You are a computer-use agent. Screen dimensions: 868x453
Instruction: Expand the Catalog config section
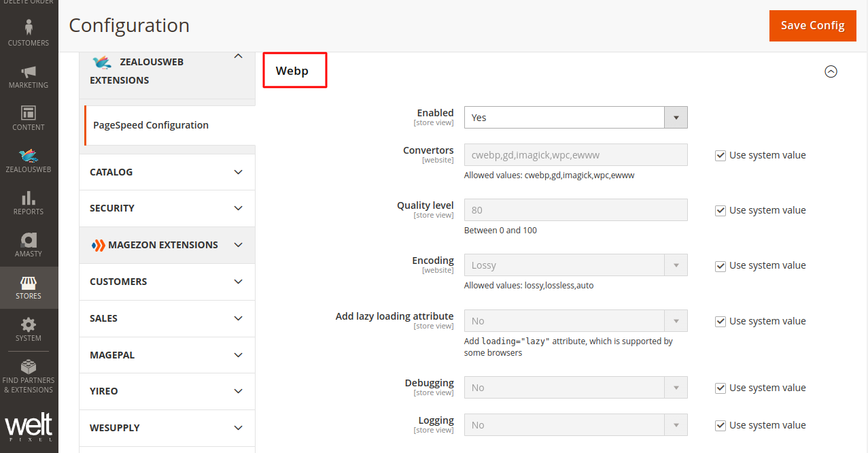coord(167,172)
